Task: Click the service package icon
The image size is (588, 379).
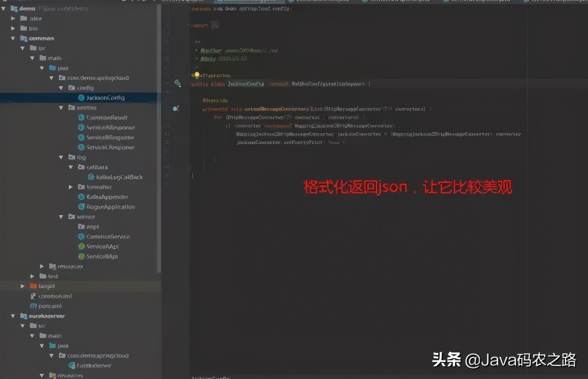Action: pyautogui.click(x=72, y=217)
